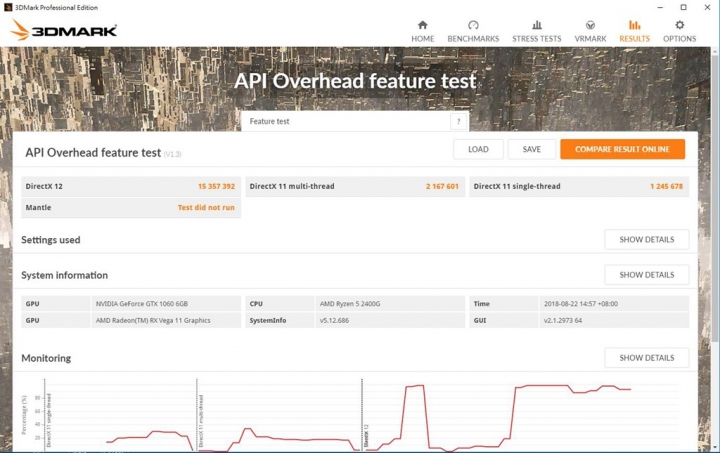The image size is (720, 453).
Task: Show details for Settings used
Action: 647,240
